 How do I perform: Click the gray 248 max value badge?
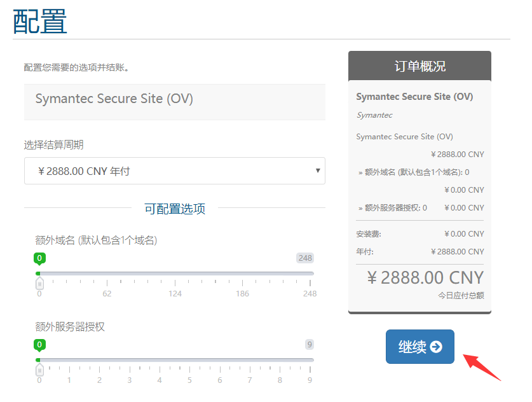[305, 258]
